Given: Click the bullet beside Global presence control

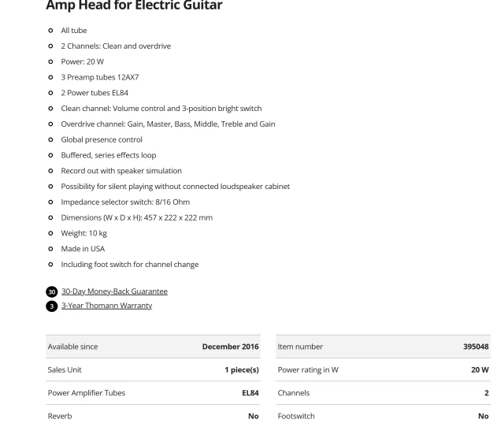Looking at the screenshot, I should coord(50,140).
